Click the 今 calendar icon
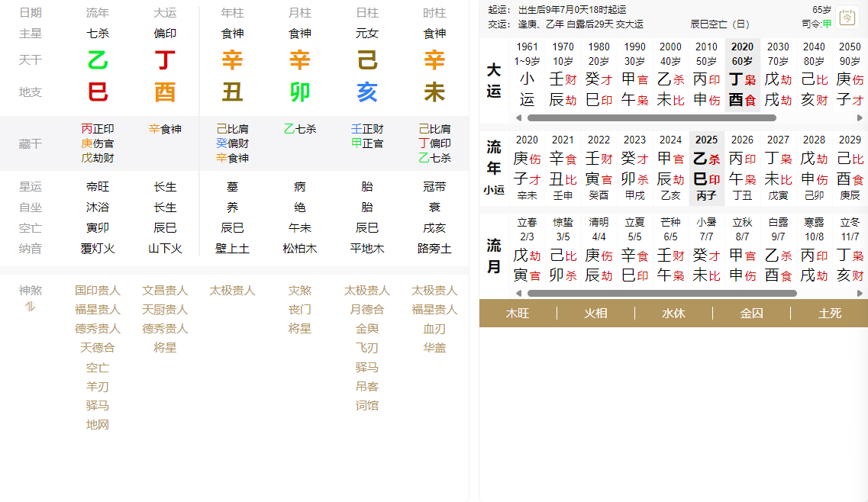The image size is (868, 502). (847, 17)
